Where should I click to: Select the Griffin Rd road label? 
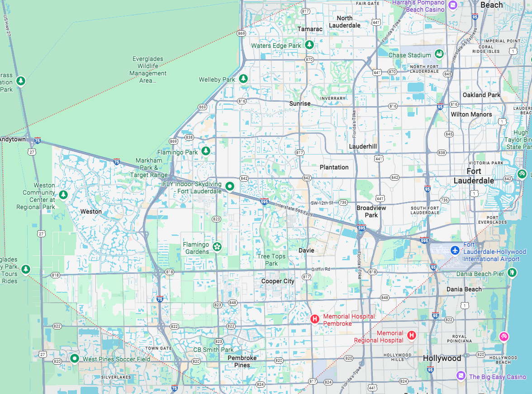(321, 269)
